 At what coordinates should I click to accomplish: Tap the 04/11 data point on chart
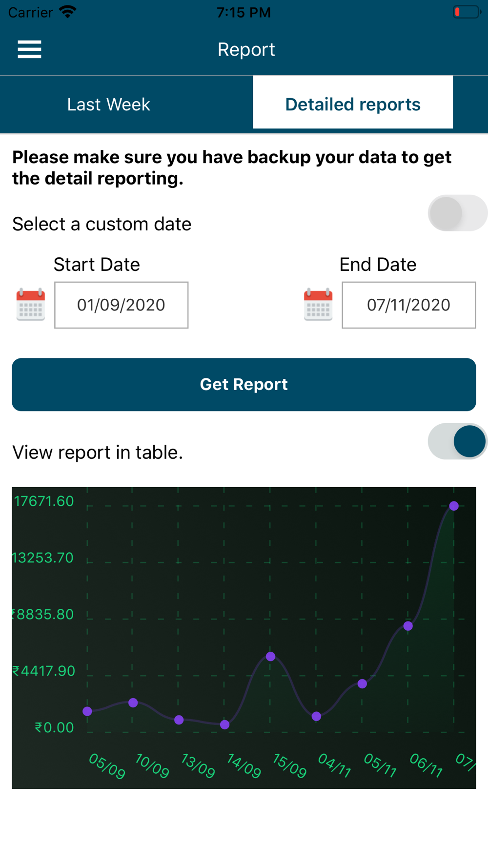(x=317, y=717)
